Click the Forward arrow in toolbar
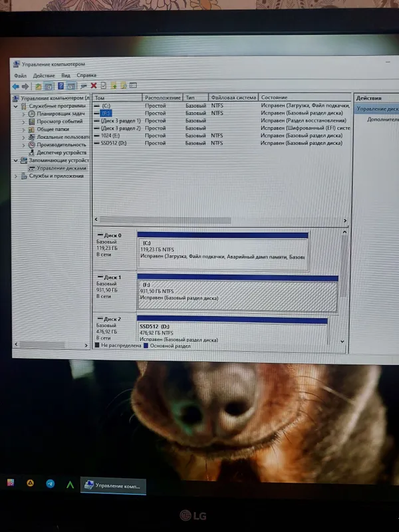The width and height of the screenshot is (399, 532). [x=25, y=86]
